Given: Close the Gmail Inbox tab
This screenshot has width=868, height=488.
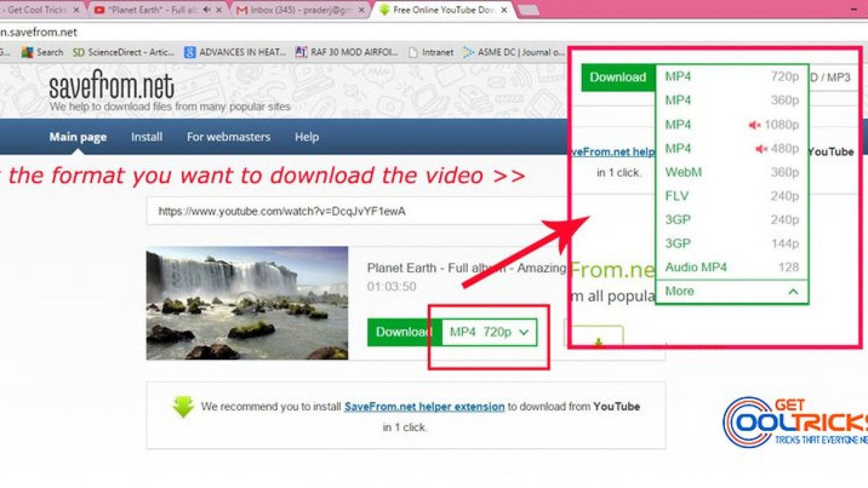Looking at the screenshot, I should point(361,10).
